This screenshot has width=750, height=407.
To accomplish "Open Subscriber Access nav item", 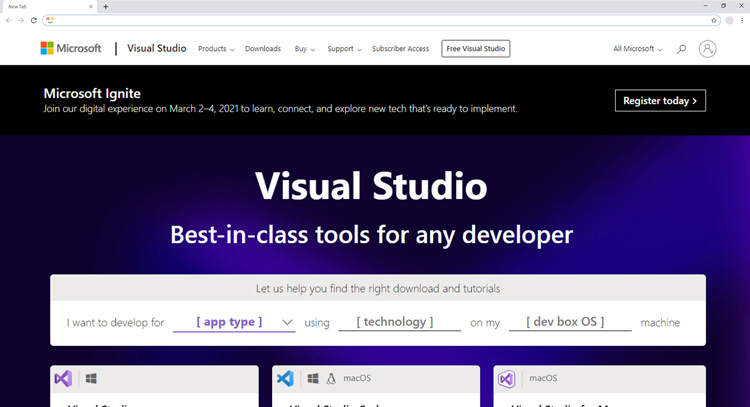I will [x=400, y=49].
